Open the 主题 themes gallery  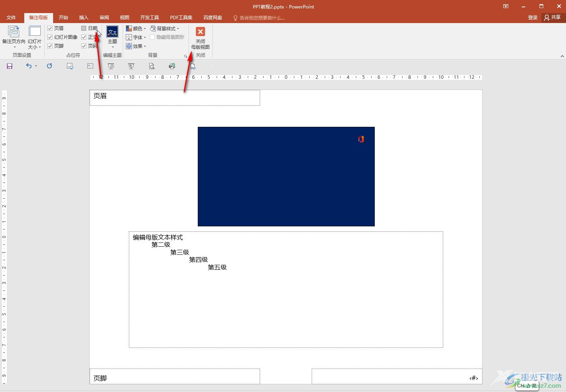[112, 37]
